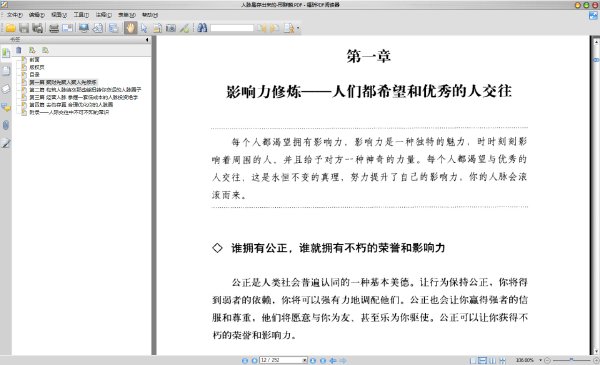Click the monitor full-screen icon
This screenshot has height=365, width=600.
[x=83, y=28]
